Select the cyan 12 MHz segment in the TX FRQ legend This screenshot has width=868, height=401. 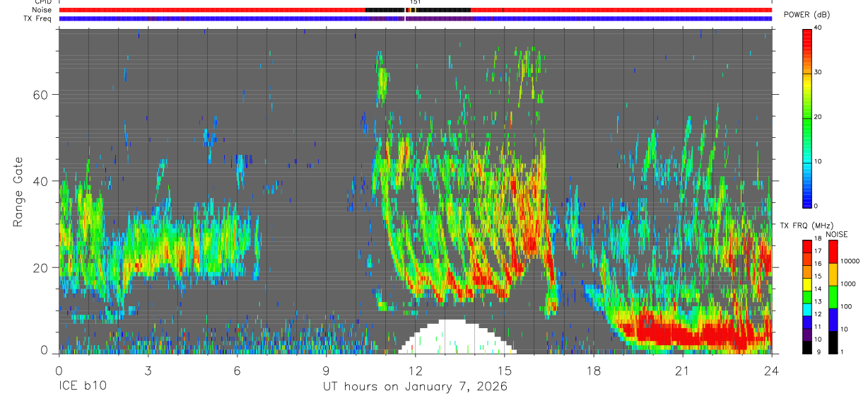[x=807, y=310]
